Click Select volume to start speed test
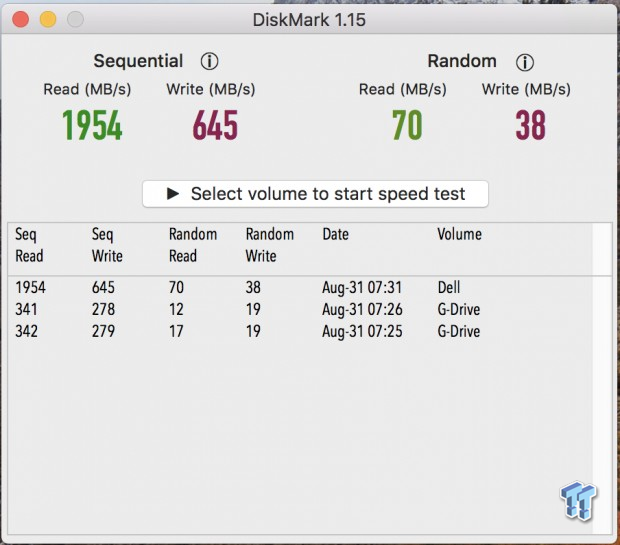This screenshot has height=545, width=620. point(315,194)
